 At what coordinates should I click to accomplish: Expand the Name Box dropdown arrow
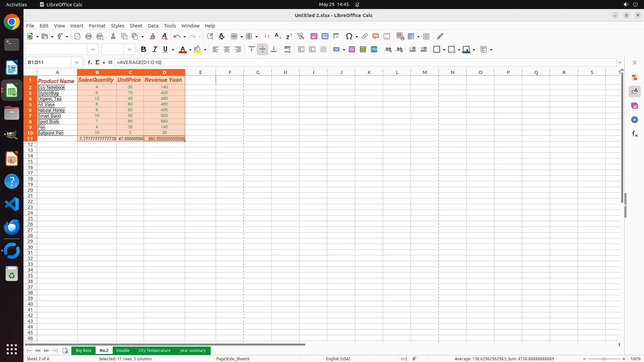77,62
